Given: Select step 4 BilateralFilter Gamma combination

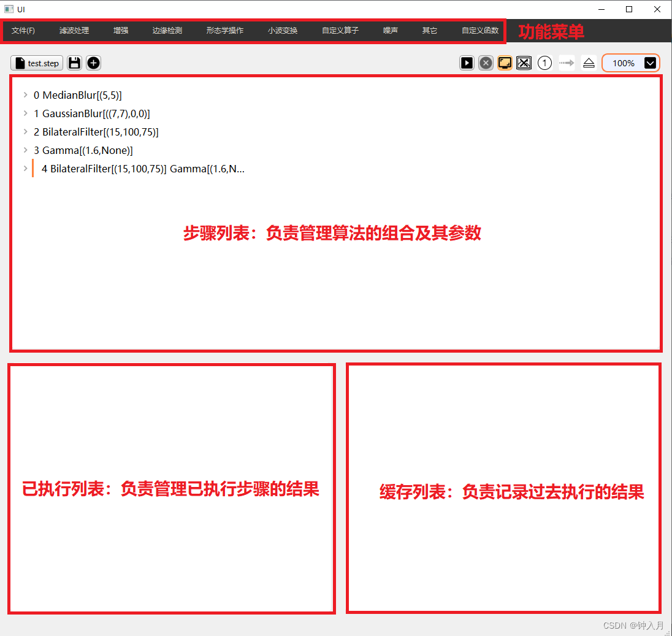Looking at the screenshot, I should click(x=143, y=169).
